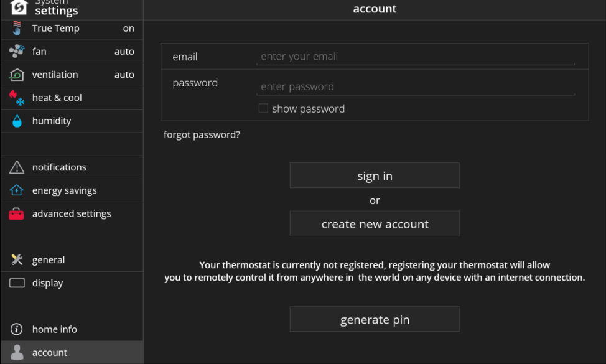The height and width of the screenshot is (364, 606).
Task: Open notifications warning triangle icon
Action: (17, 167)
